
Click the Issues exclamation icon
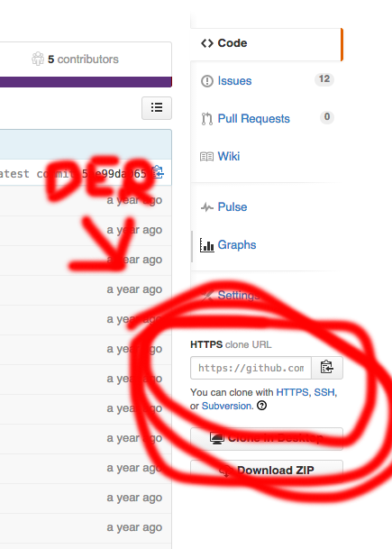pyautogui.click(x=207, y=81)
